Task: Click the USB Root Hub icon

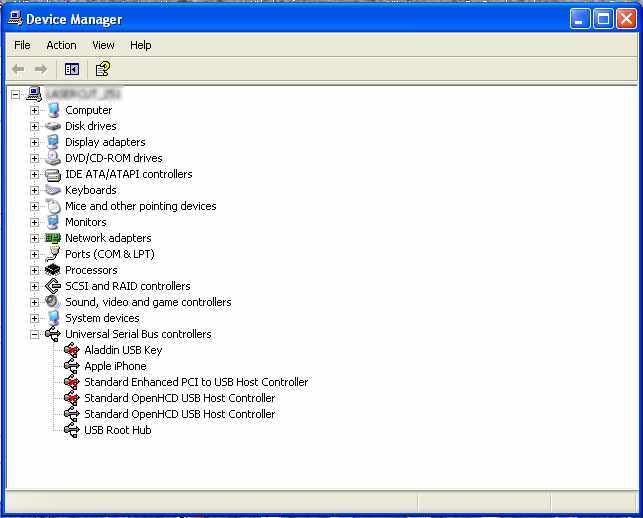Action: click(x=72, y=430)
